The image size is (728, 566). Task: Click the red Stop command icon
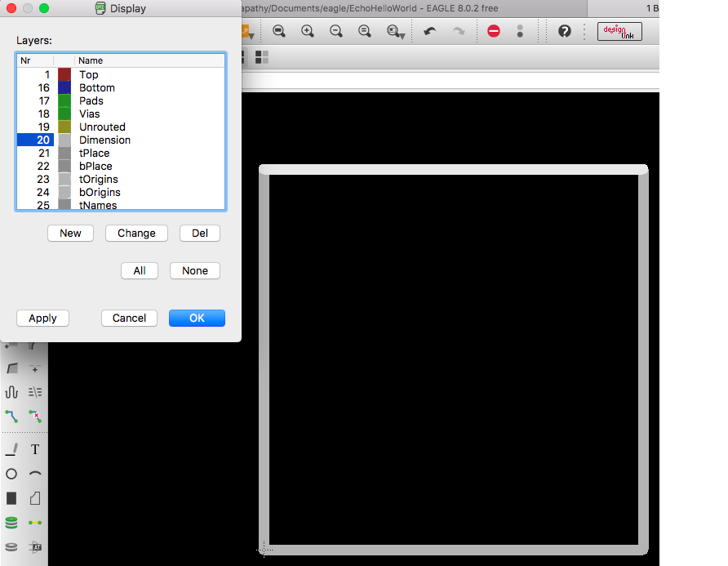494,31
